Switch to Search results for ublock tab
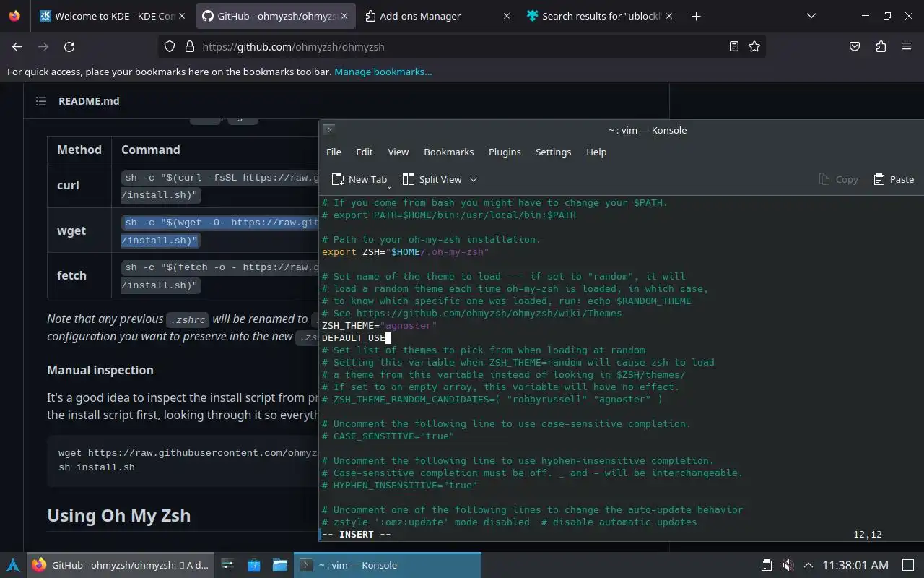The height and width of the screenshot is (578, 924). [x=599, y=16]
